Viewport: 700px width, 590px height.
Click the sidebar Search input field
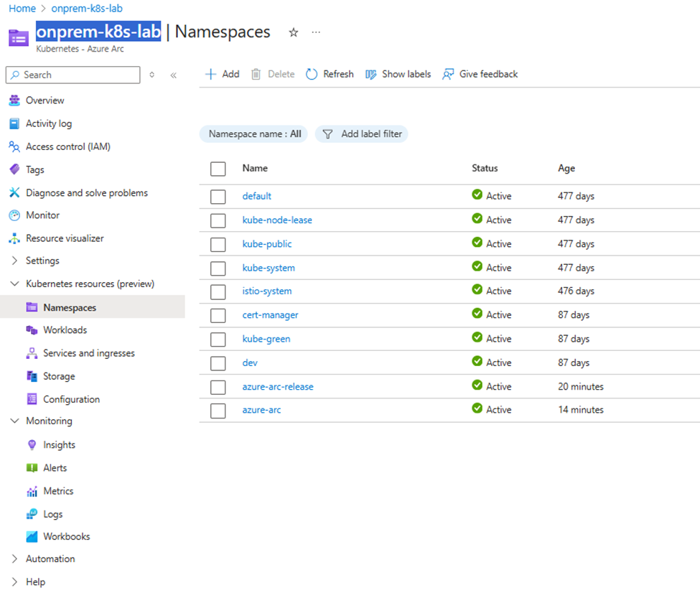click(73, 75)
